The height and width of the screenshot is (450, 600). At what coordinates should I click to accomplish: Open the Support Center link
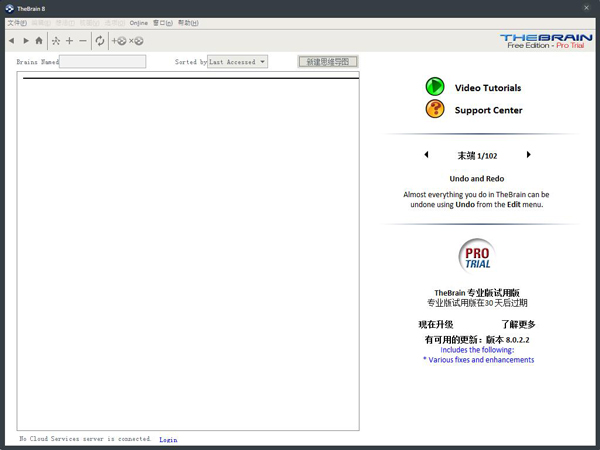point(488,110)
